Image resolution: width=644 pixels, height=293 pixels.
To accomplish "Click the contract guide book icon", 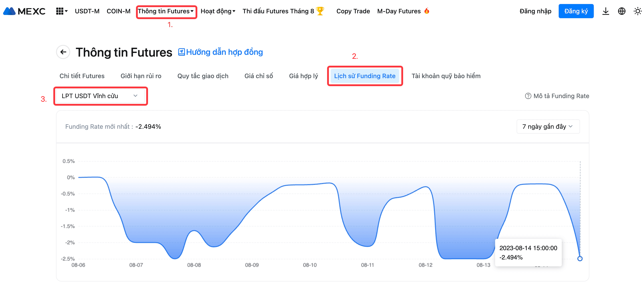I will (181, 52).
